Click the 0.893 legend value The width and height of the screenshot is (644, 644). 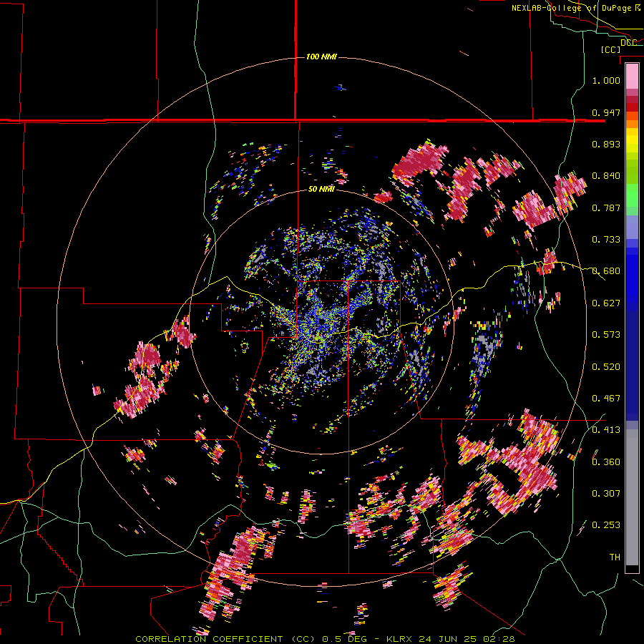pos(606,144)
